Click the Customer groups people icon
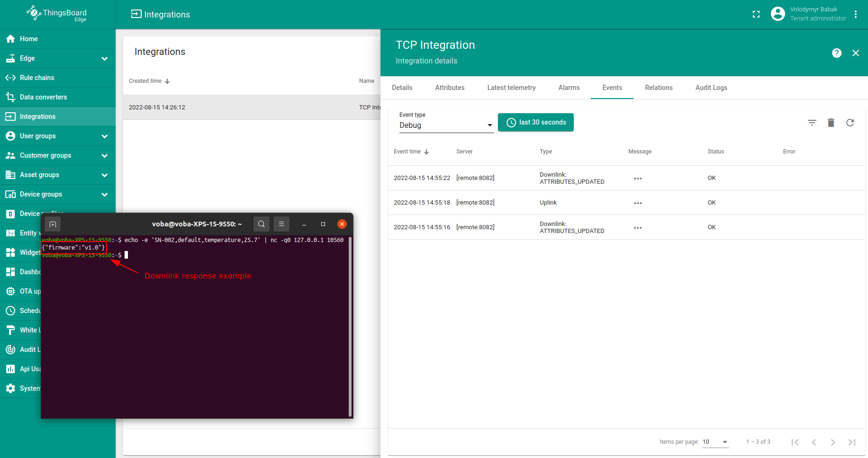868x458 pixels. tap(10, 155)
